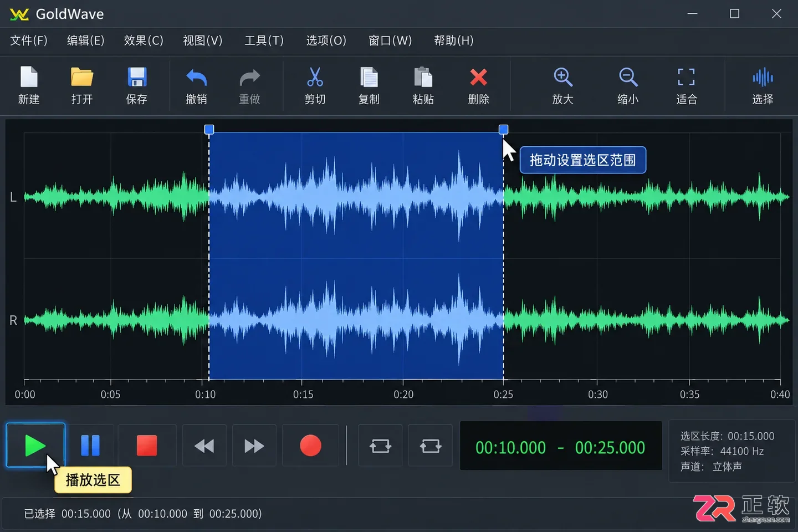
Task: Save the file with the 保存 icon
Action: click(x=137, y=77)
